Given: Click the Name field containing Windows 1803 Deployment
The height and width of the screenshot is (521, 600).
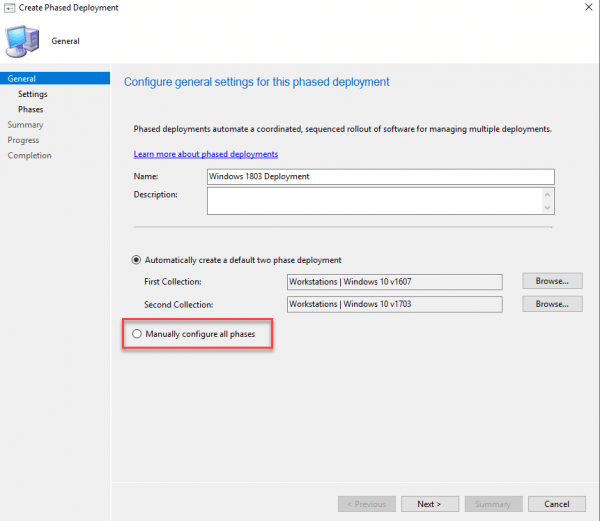Looking at the screenshot, I should 380,176.
